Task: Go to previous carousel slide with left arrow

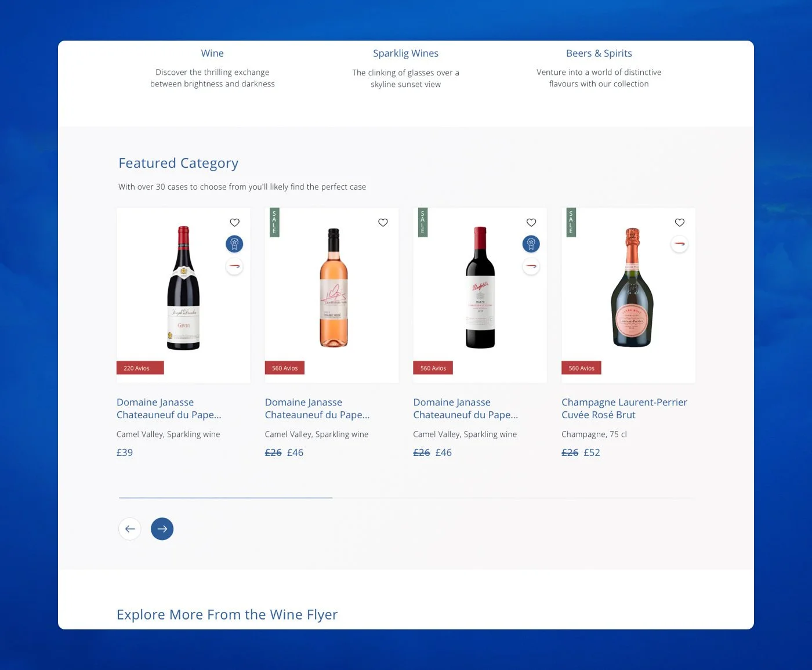Action: point(130,529)
